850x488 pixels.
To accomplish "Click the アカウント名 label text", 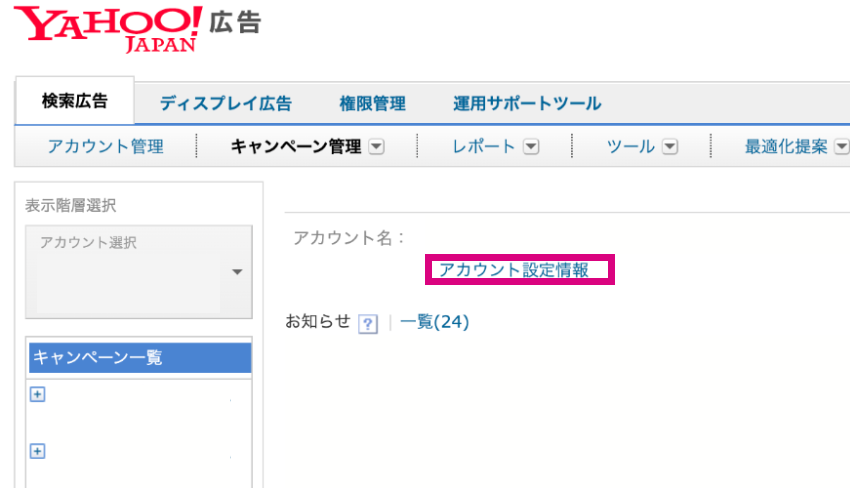I will 348,237.
